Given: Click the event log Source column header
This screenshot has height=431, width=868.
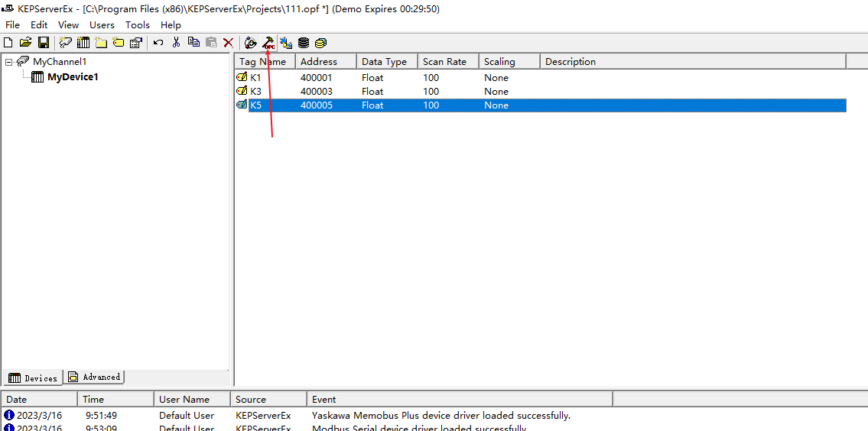Looking at the screenshot, I should 268,399.
